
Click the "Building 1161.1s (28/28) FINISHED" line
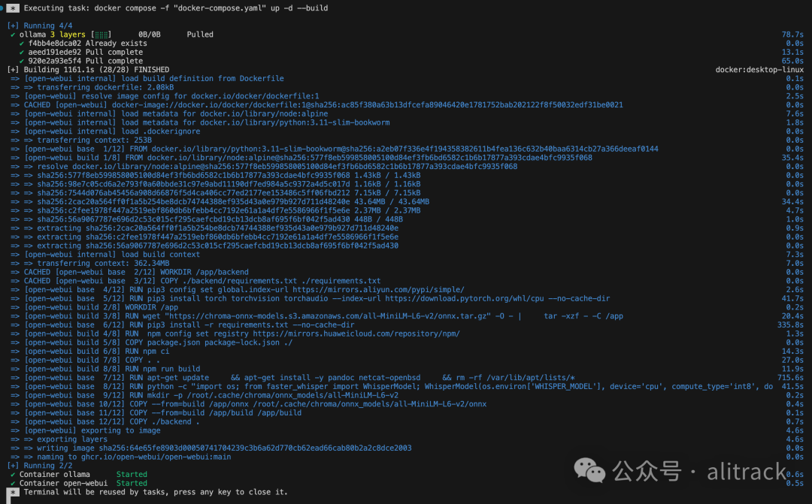click(88, 69)
